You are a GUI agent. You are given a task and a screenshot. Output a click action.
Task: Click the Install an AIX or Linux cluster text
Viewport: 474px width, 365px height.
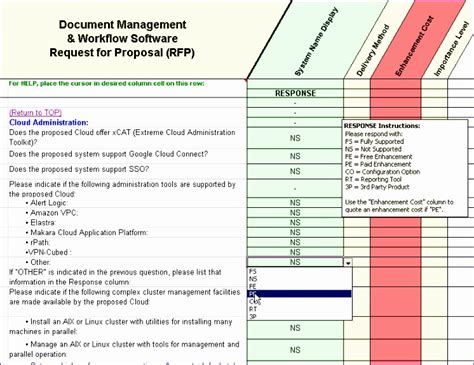121,327
